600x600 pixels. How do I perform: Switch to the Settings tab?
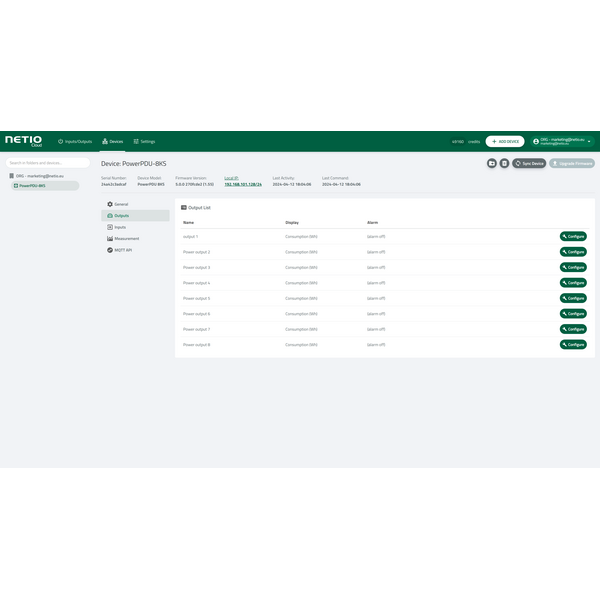click(143, 142)
